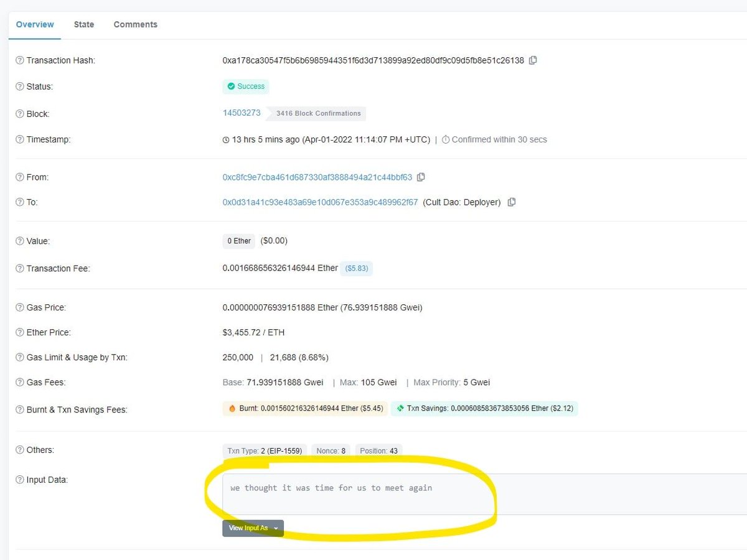Click the 0 Ether value badge

pos(239,241)
